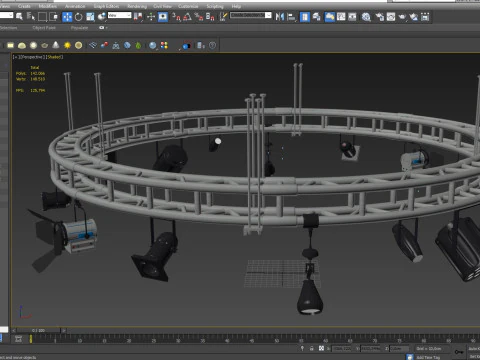Step the time slider left arrow

14,330
